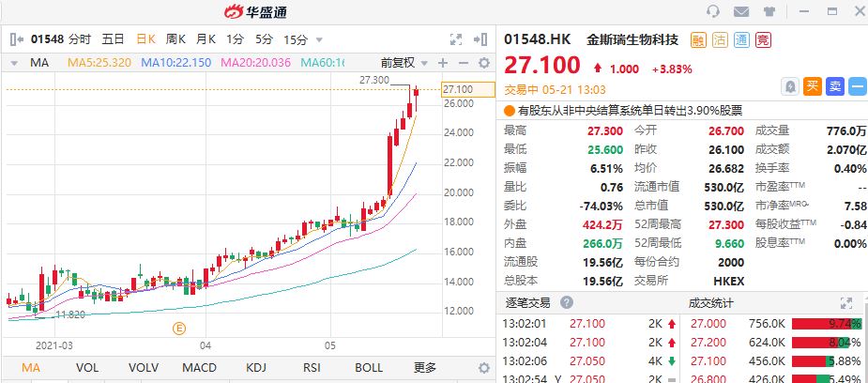Click the MA10:22.150 legend label
This screenshot has height=383, width=868.
click(176, 63)
